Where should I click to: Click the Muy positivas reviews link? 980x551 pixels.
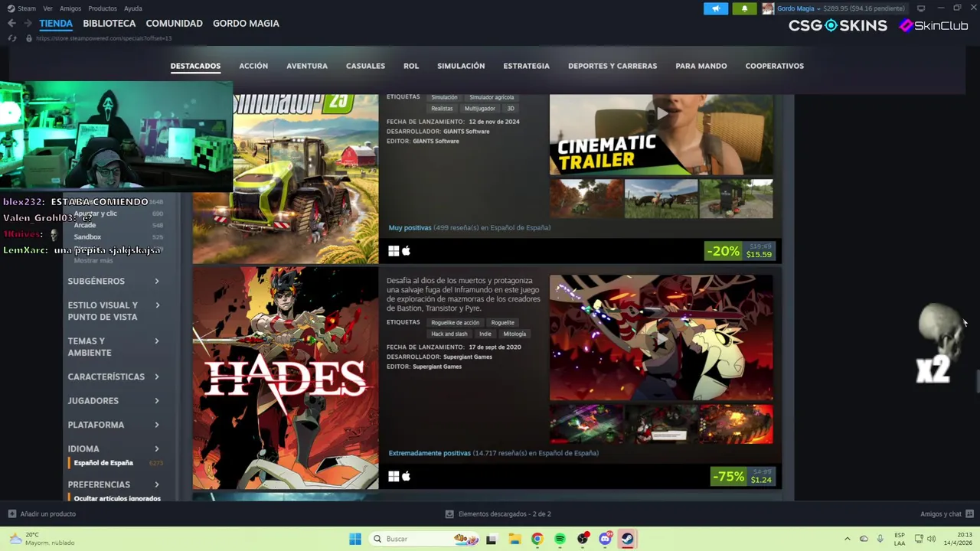tap(410, 227)
